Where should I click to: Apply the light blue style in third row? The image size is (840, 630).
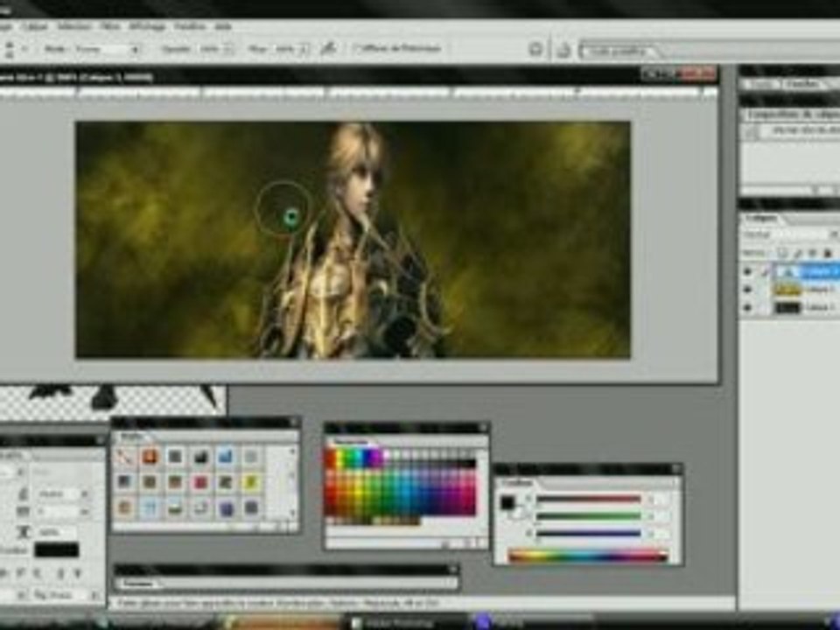(150, 507)
